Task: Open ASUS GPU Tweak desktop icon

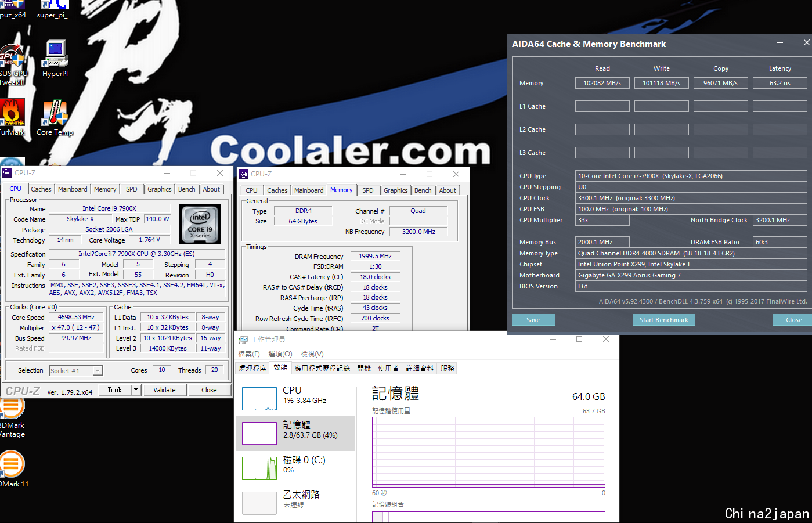Action: [x=12, y=58]
